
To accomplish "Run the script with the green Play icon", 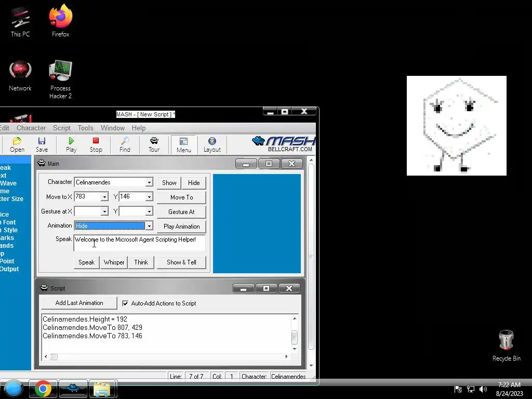I will [71, 144].
